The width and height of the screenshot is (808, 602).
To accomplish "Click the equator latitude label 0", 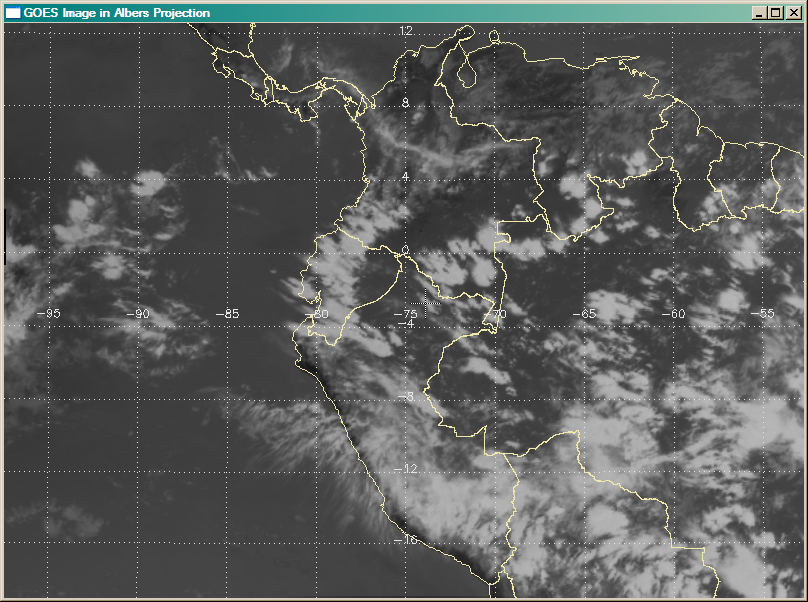I will (406, 250).
